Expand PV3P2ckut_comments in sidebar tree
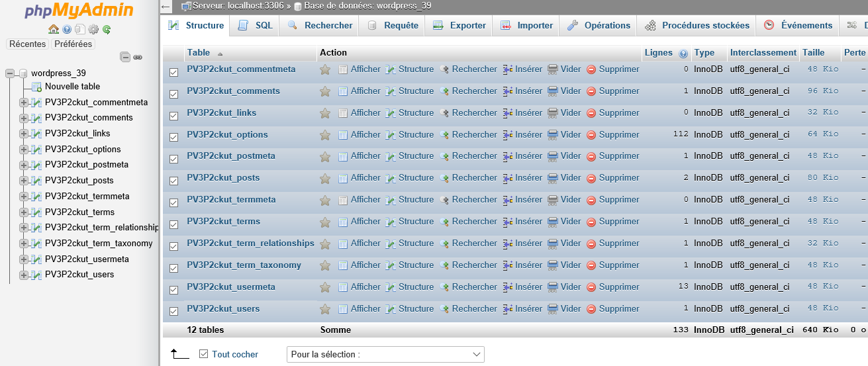 (x=23, y=118)
